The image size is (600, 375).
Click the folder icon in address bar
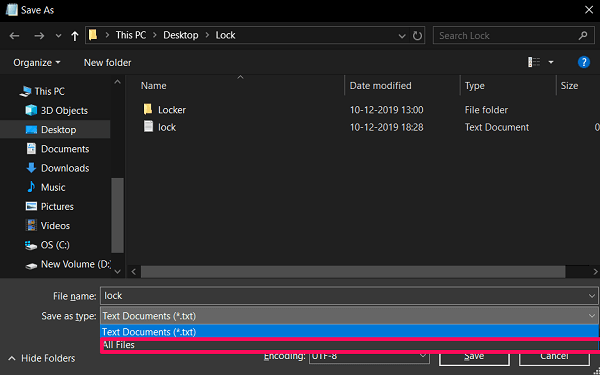click(93, 35)
